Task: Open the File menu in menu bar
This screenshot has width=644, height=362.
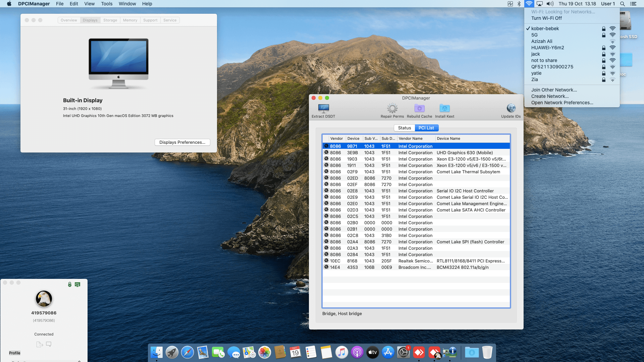Action: tap(60, 4)
